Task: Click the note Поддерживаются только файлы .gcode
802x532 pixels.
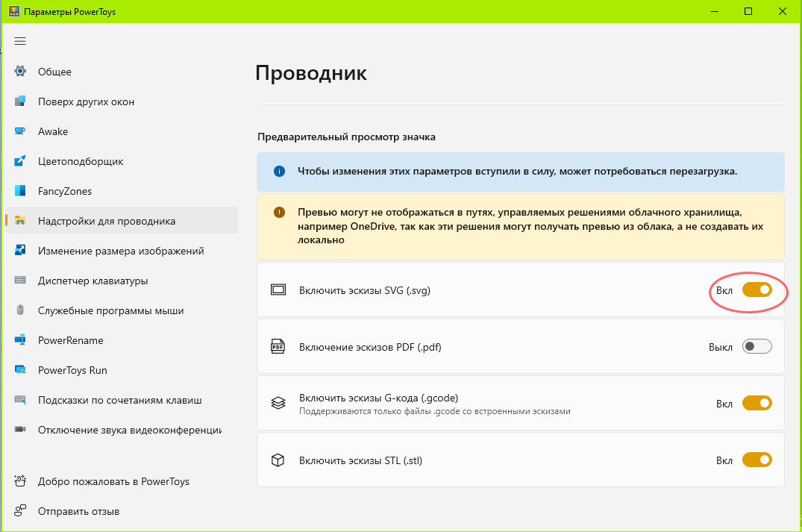Action: [435, 411]
